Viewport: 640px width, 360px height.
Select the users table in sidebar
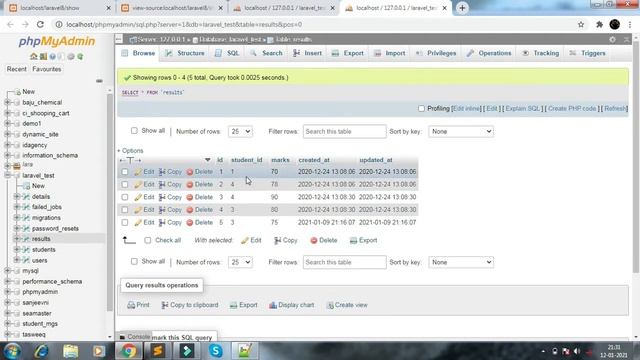coord(40,260)
